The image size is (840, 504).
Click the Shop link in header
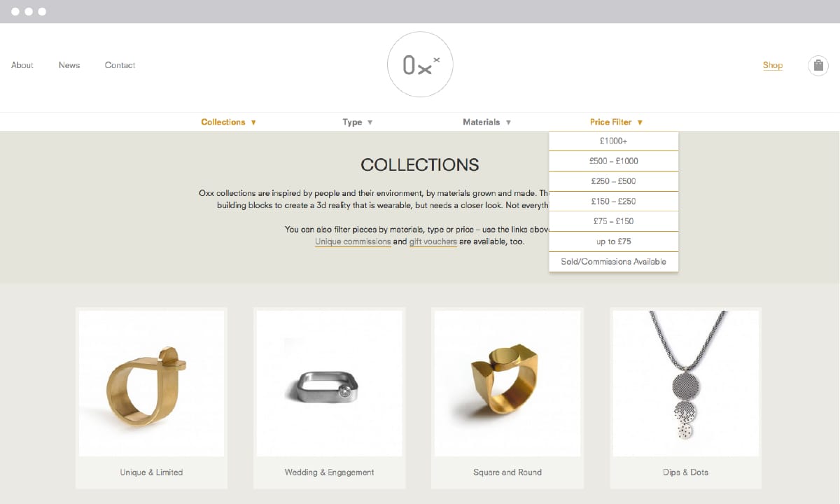pyautogui.click(x=773, y=65)
